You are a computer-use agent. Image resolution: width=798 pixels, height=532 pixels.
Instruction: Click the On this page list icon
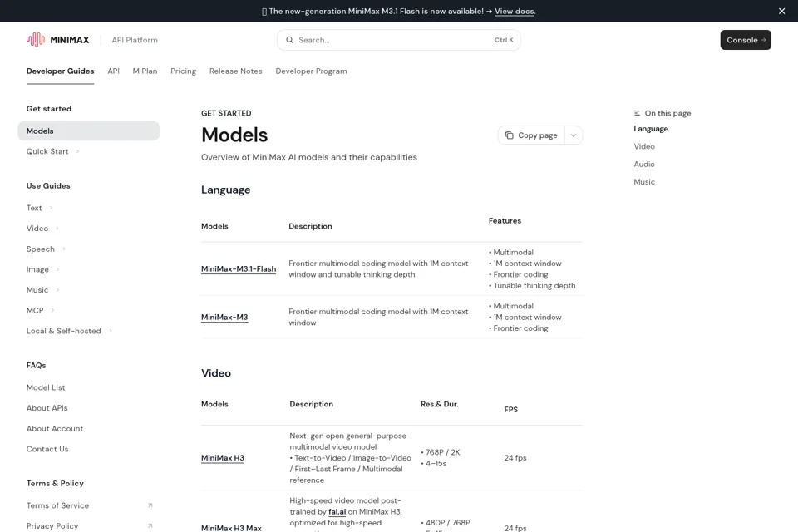click(x=638, y=113)
